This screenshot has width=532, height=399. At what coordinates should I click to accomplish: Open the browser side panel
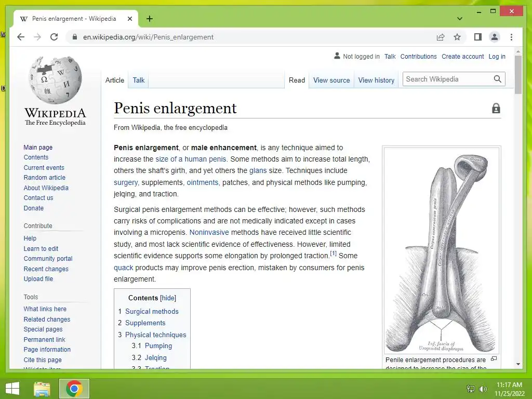[478, 37]
